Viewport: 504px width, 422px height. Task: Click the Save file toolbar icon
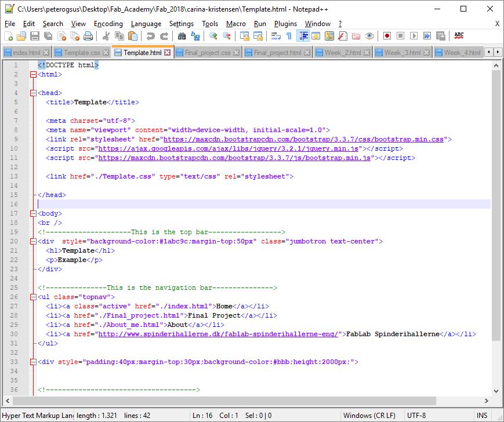tap(34, 36)
